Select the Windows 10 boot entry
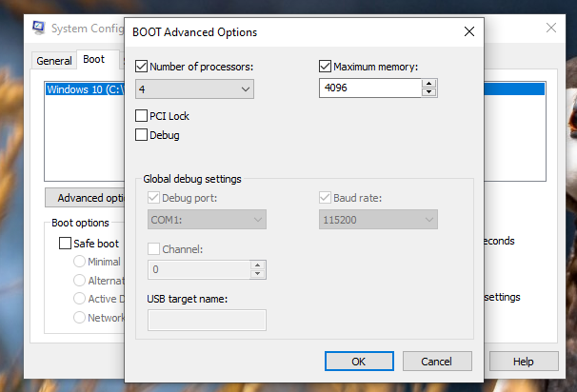Viewport: 577px width, 392px height. tap(84, 89)
